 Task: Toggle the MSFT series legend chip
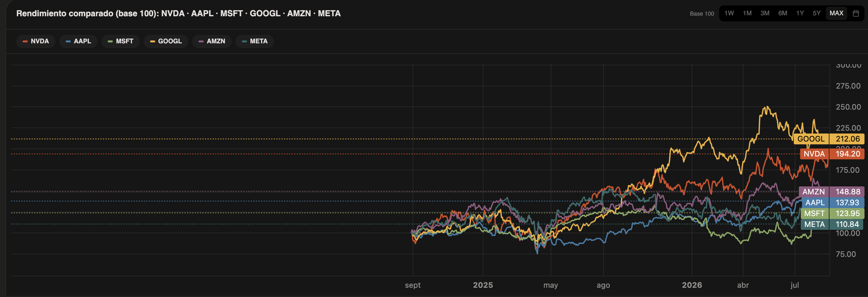click(x=120, y=41)
